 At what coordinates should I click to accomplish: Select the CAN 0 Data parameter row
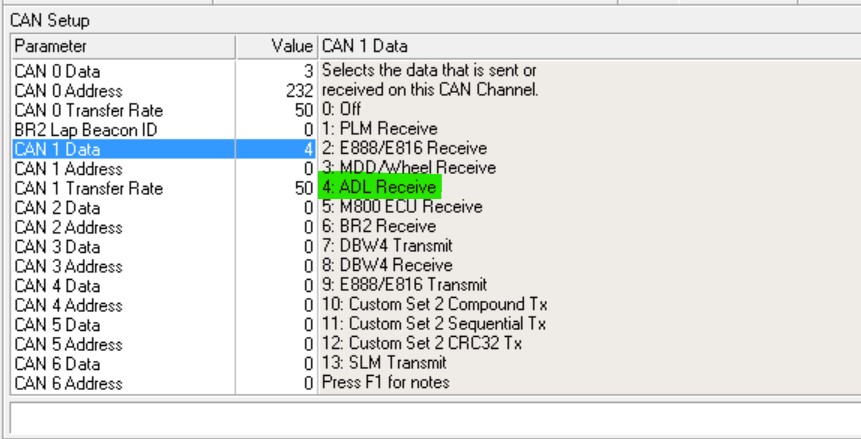[164, 71]
